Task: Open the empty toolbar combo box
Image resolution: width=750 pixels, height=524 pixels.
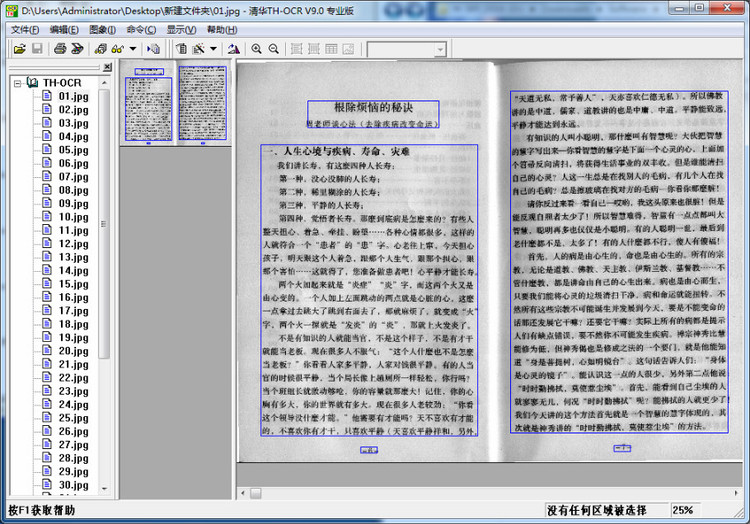Action: (407, 49)
